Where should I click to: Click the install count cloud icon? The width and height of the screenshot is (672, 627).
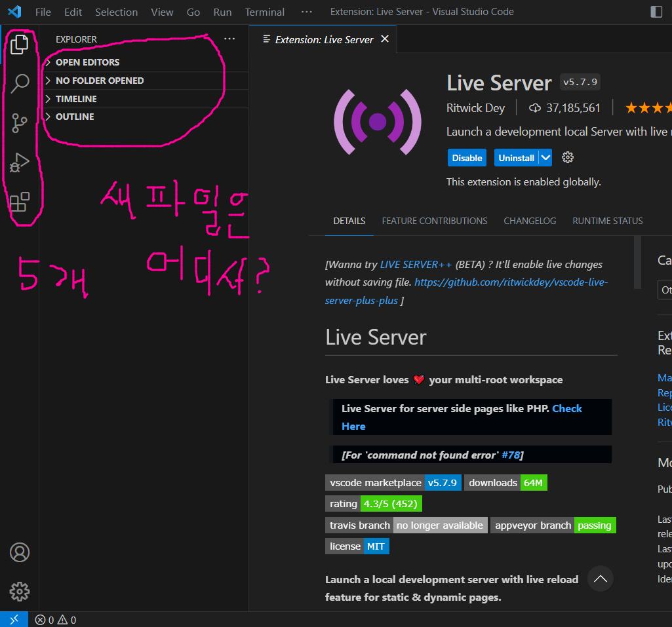534,108
